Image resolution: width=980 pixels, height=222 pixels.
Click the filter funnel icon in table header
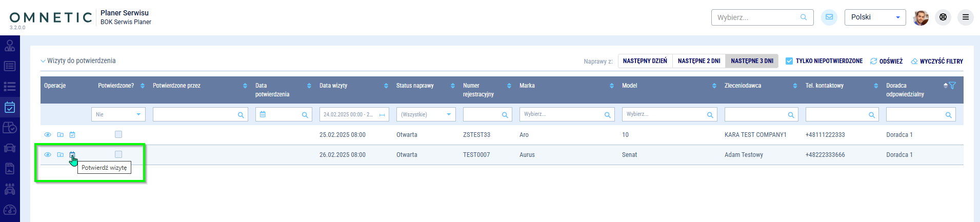tap(952, 86)
